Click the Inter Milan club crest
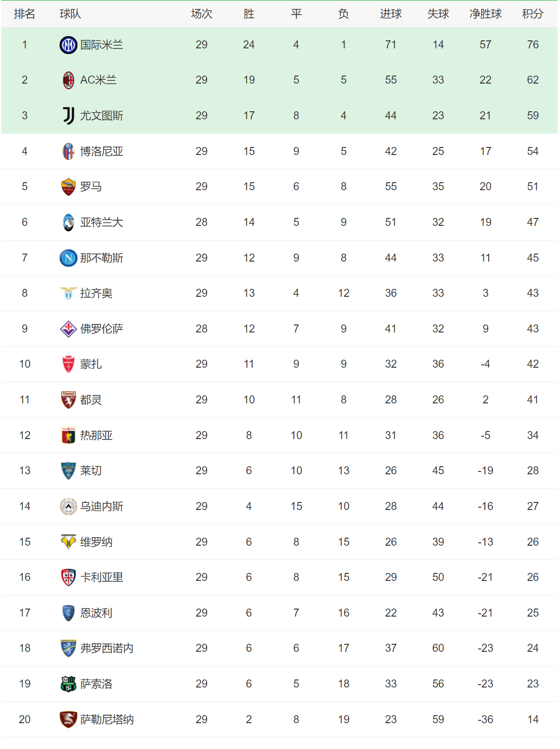The height and width of the screenshot is (749, 560). (x=69, y=45)
